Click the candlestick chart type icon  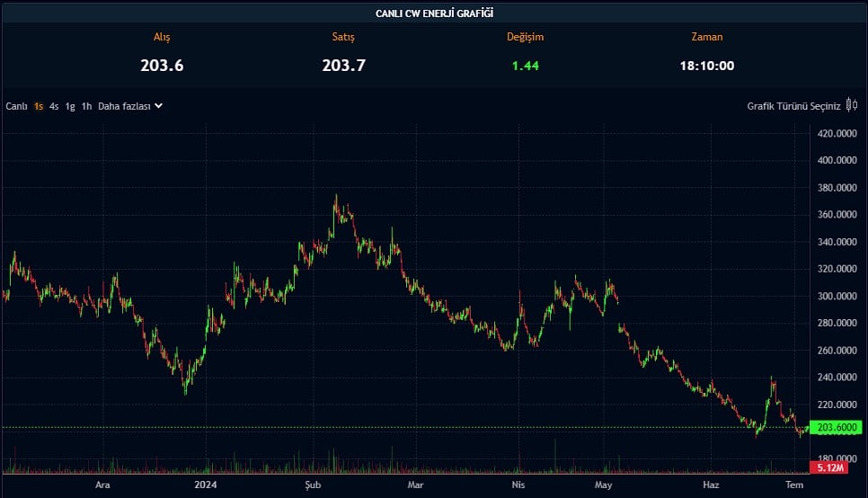(x=852, y=105)
